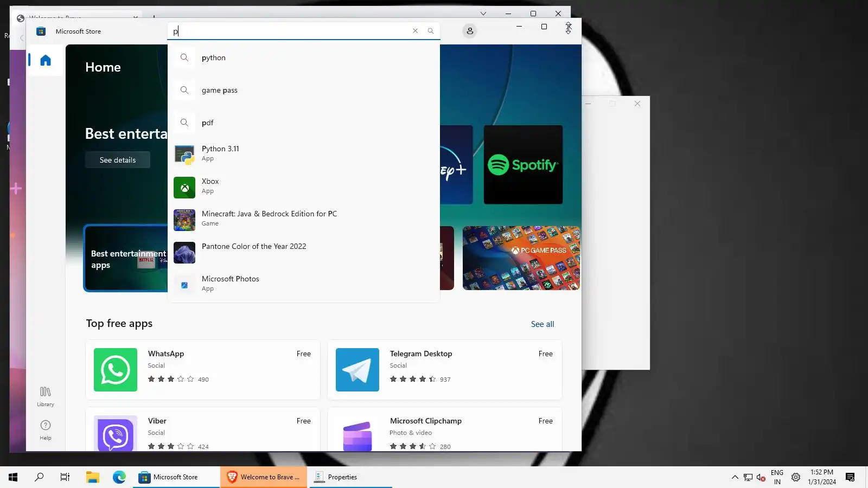Switch to Properties taskbar button
The width and height of the screenshot is (868, 488).
click(x=351, y=477)
